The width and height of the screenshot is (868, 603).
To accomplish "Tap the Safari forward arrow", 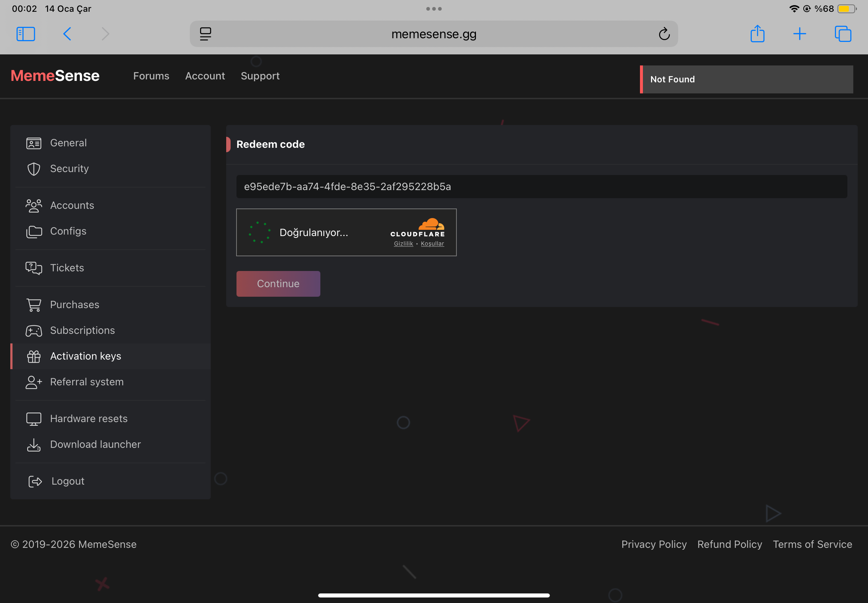I will tap(106, 34).
